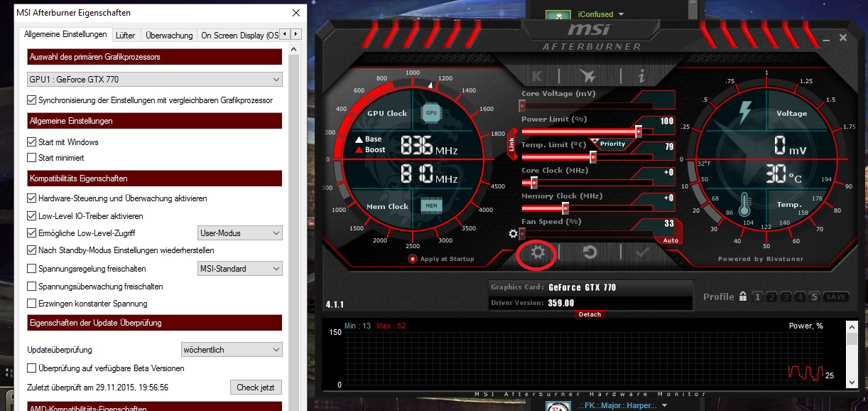Click the Core Voltage slider handle

[523, 105]
